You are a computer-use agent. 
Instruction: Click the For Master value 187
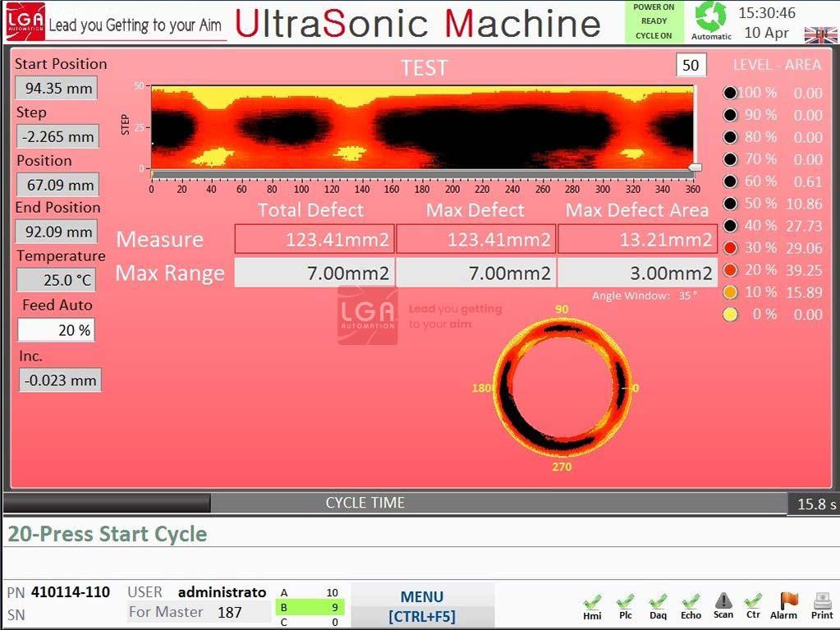(230, 612)
